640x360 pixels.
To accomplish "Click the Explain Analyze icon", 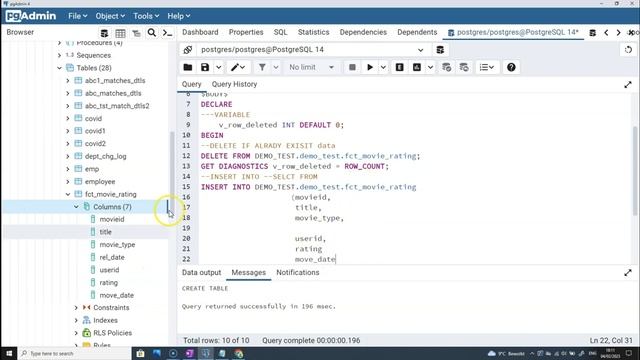I will [417, 67].
